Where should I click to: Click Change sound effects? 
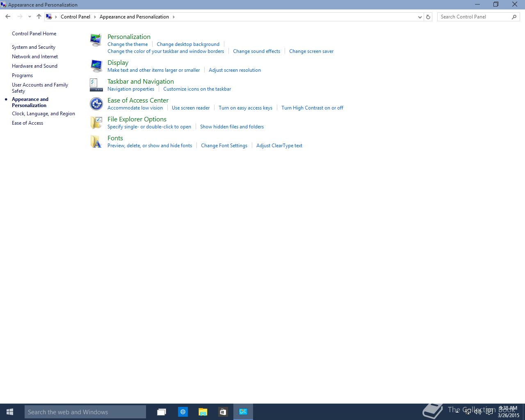coord(256,51)
